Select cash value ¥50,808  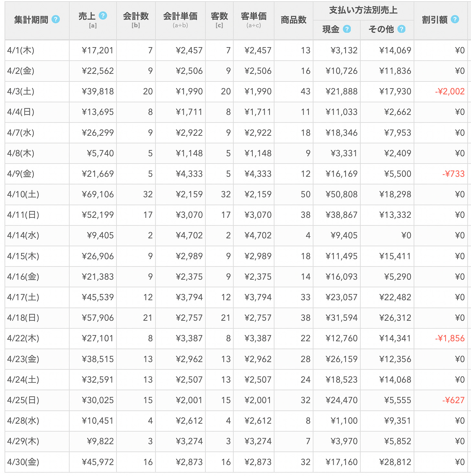(x=342, y=194)
